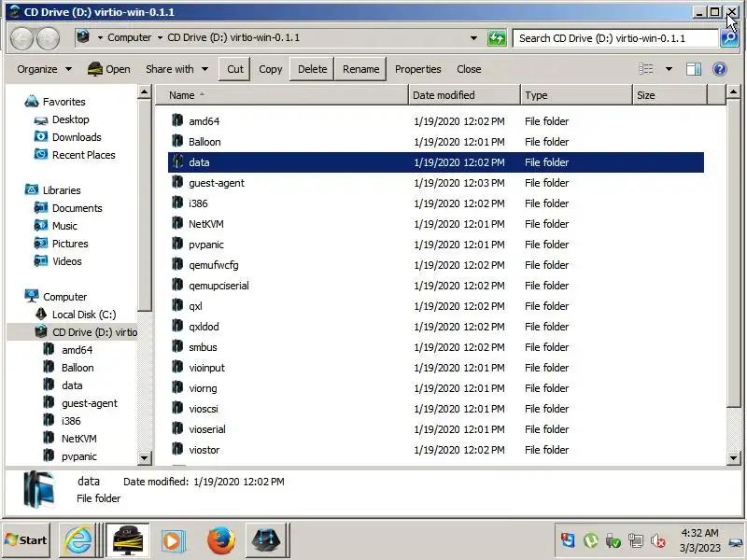This screenshot has width=747, height=560.
Task: Click the network tray icon
Action: (636, 541)
